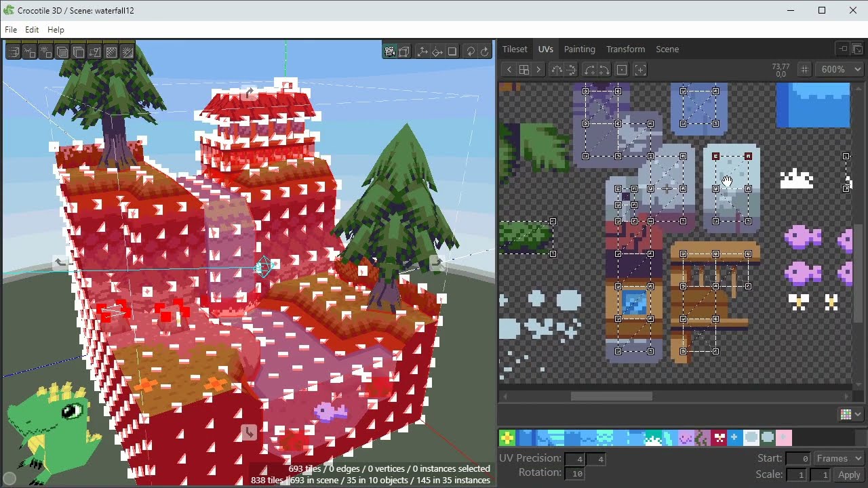868x488 pixels.
Task: Click the undo arrow in viewport
Action: [x=470, y=52]
